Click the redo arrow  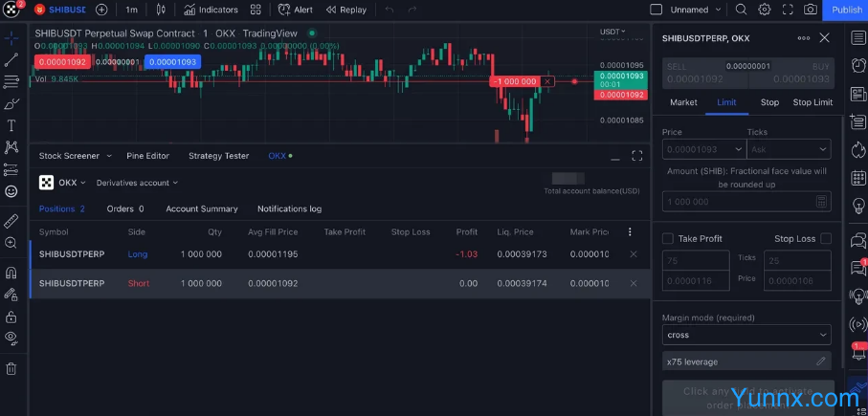coord(412,10)
